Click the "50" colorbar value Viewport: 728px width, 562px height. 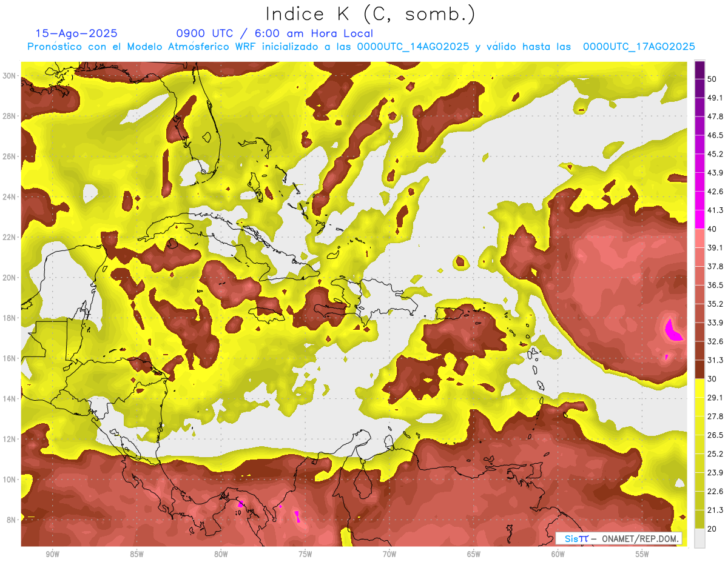(x=712, y=79)
